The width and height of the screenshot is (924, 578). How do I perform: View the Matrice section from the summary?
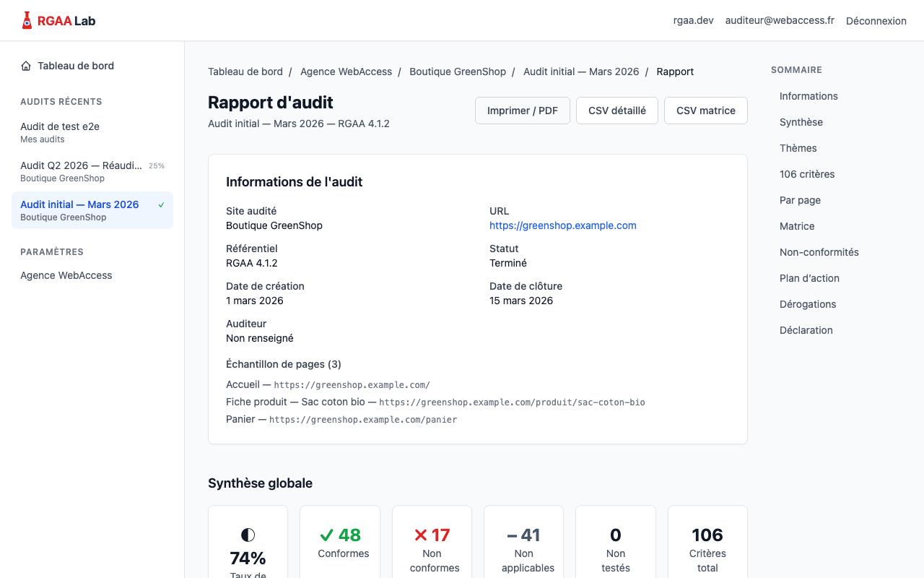(796, 226)
